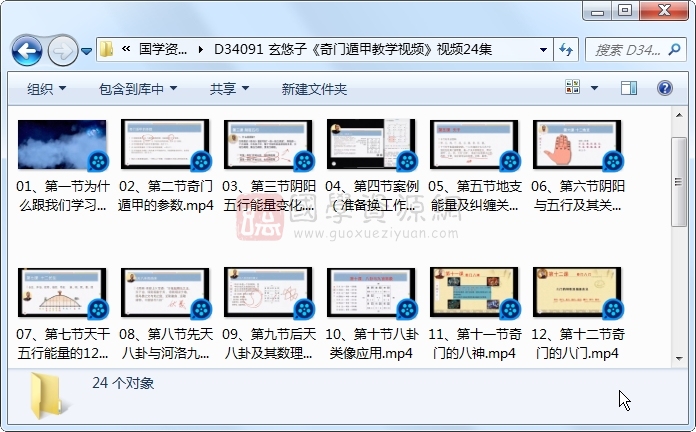Select video thumbnail 11、第十一节奇门的八神.mp4
The width and height of the screenshot is (696, 432).
475,293
